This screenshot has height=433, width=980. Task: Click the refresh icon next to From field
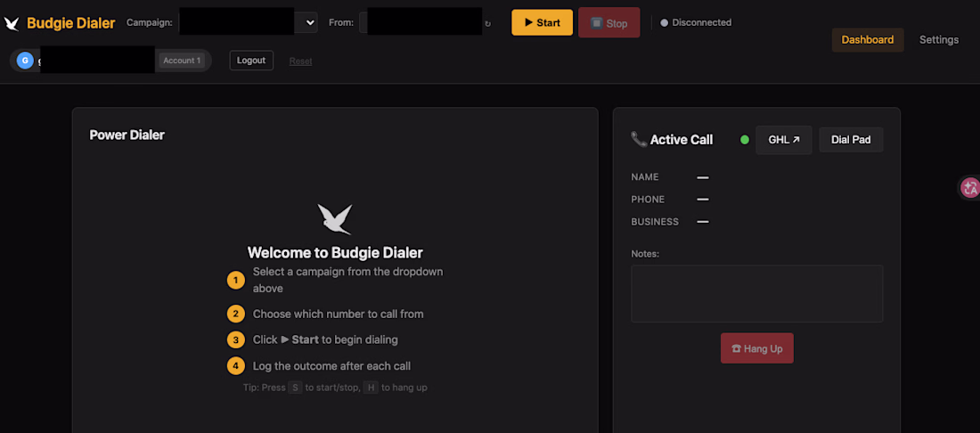[488, 24]
